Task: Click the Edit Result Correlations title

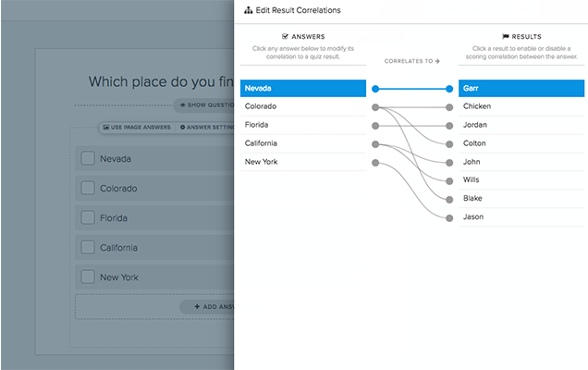Action: (x=298, y=10)
